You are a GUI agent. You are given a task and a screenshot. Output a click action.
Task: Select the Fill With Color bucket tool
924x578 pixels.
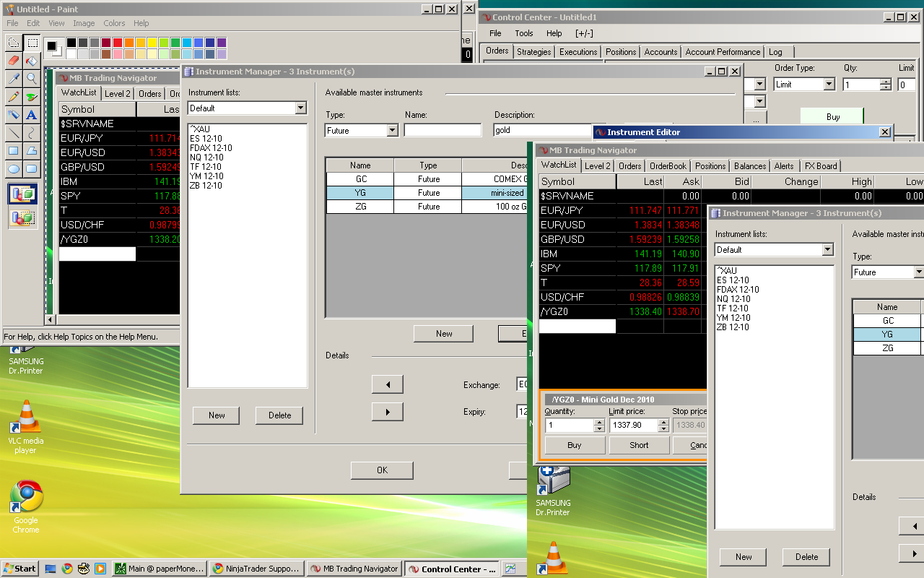coord(32,61)
